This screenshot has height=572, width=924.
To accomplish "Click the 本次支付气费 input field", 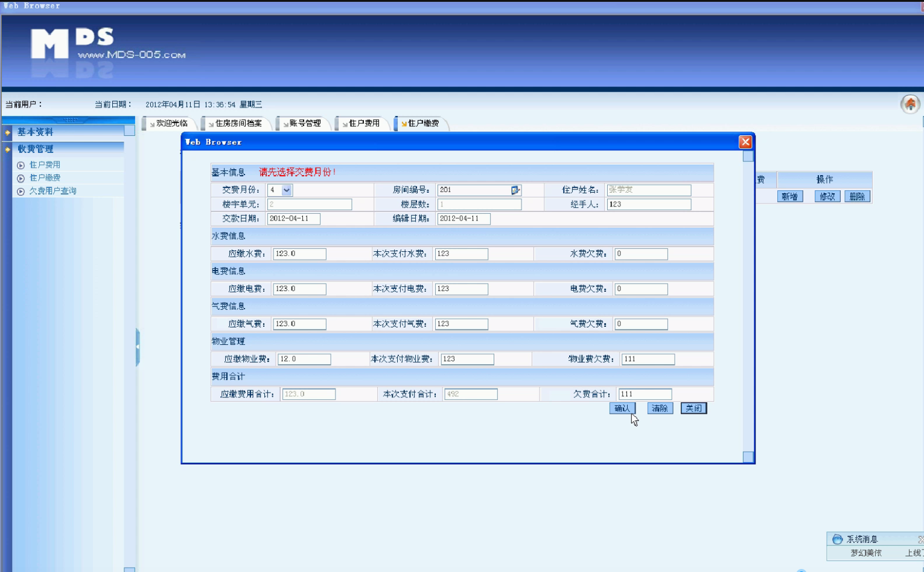I will click(462, 324).
